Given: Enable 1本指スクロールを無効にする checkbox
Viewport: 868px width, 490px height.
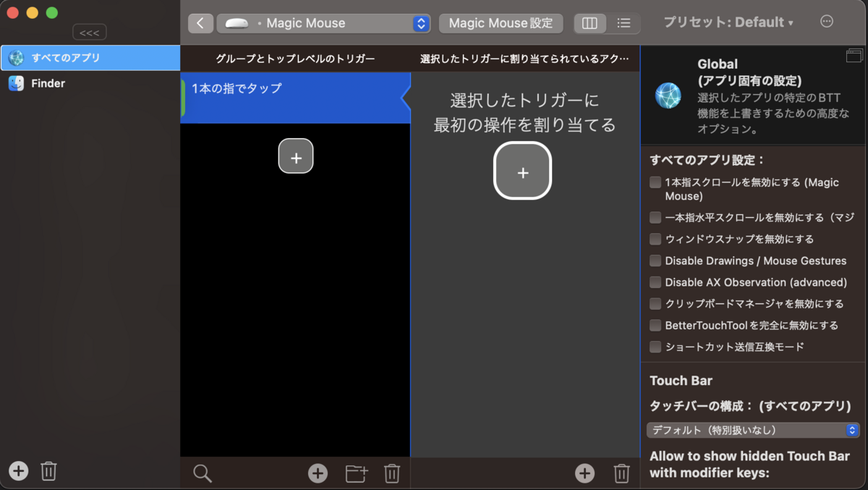Looking at the screenshot, I should click(655, 182).
